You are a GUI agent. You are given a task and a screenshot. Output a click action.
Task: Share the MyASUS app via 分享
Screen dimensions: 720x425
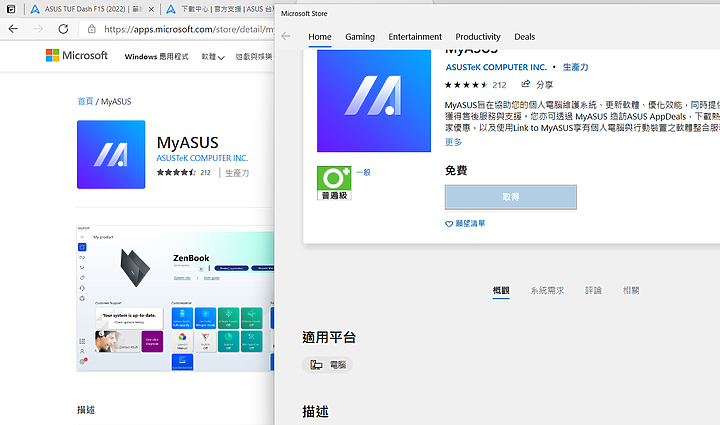(537, 84)
